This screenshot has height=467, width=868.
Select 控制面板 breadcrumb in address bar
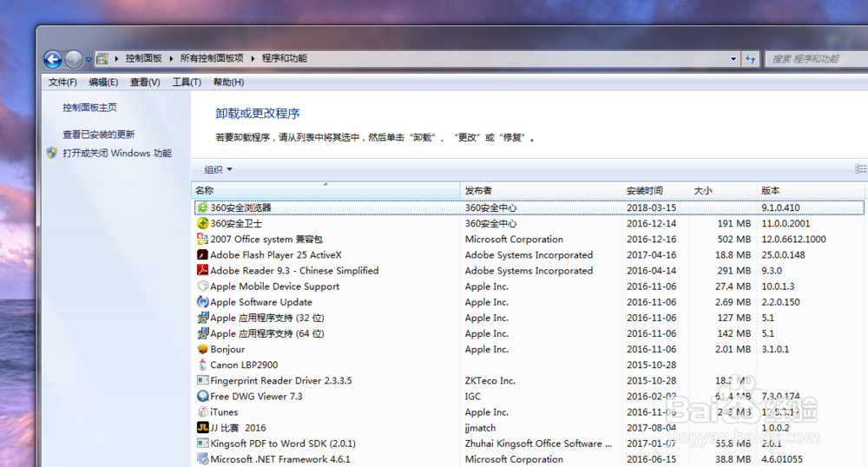(143, 58)
